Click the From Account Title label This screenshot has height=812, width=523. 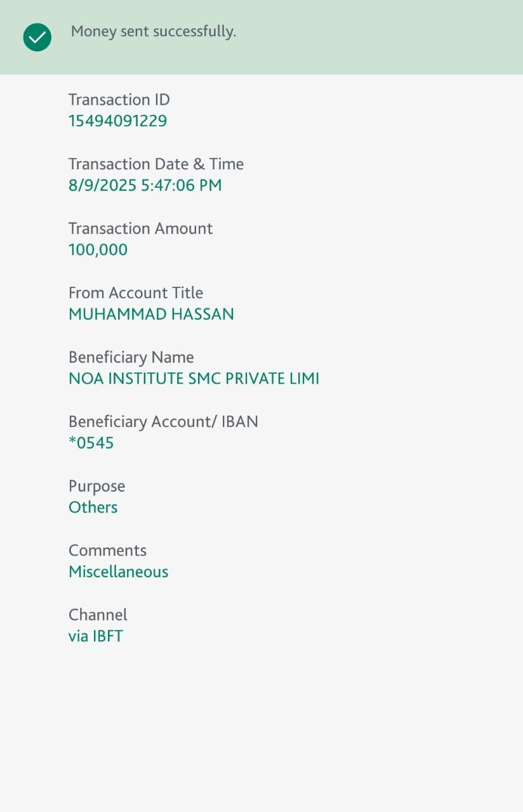(136, 292)
